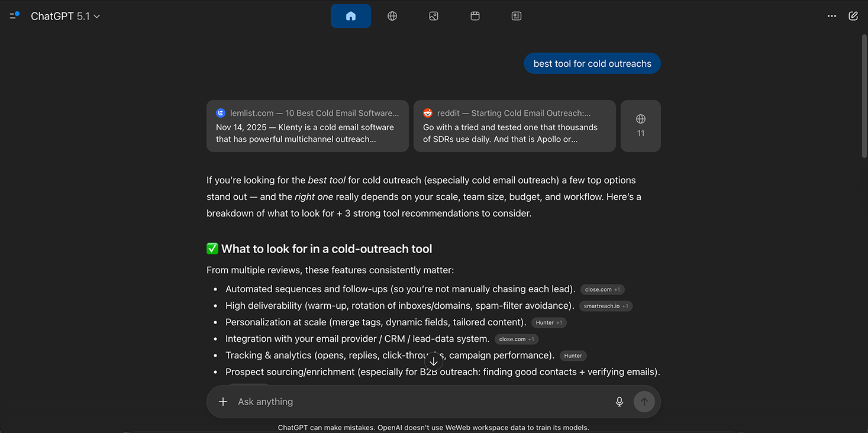
Task: Switch to the Images tab
Action: tap(434, 16)
